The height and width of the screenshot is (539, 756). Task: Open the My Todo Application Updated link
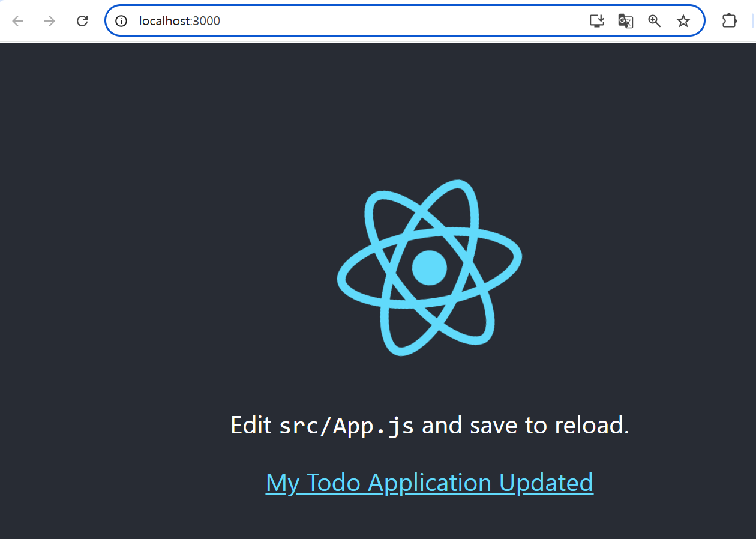[430, 483]
